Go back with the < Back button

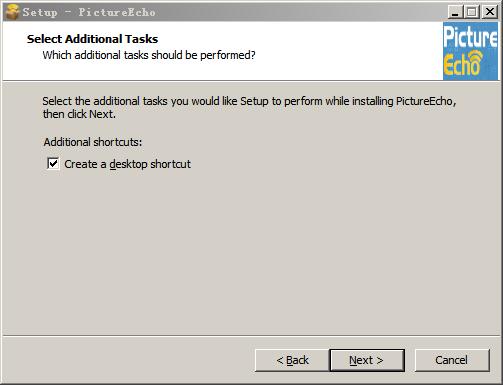[x=292, y=360]
